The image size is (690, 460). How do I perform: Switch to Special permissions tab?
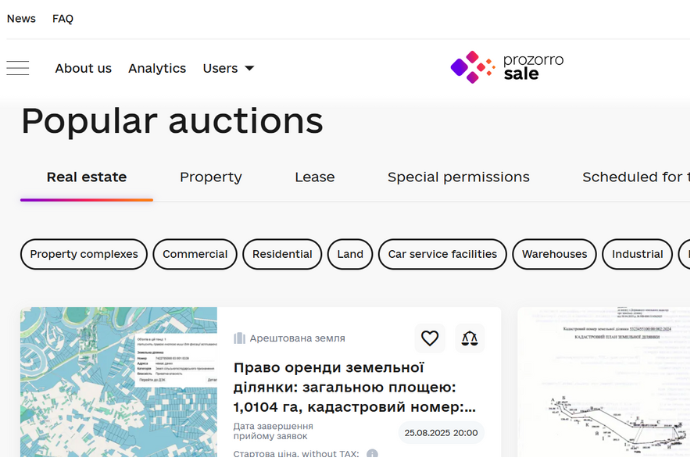pos(459,177)
